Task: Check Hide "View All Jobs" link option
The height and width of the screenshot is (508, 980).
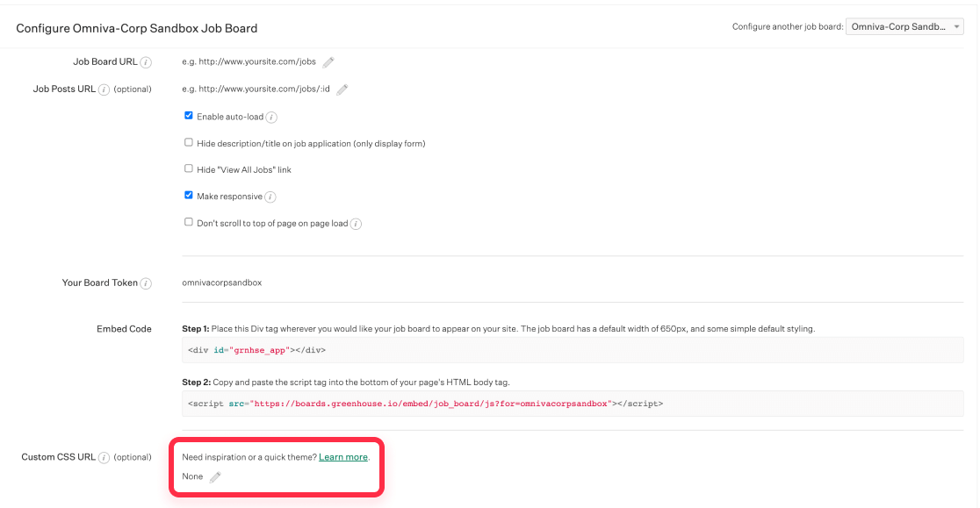Action: coord(188,168)
